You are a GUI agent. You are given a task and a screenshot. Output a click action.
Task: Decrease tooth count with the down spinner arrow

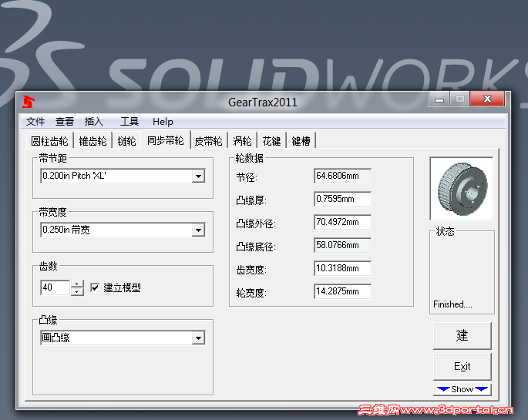[77, 291]
